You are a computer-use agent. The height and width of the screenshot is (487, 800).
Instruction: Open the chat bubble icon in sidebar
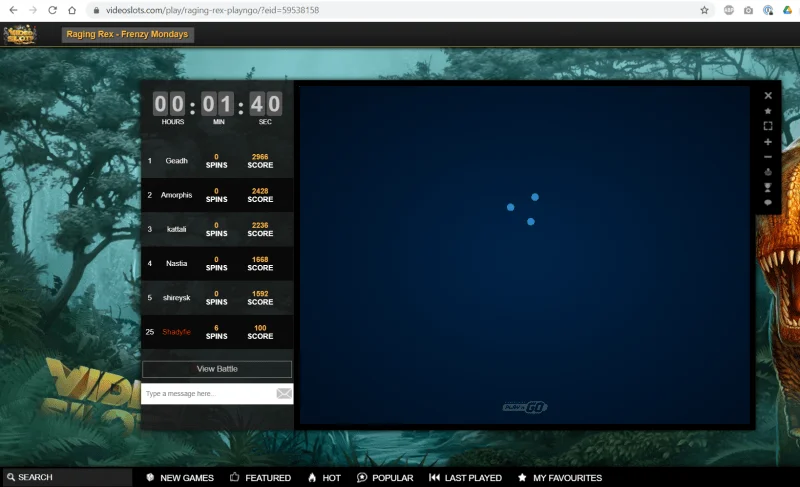[768, 202]
